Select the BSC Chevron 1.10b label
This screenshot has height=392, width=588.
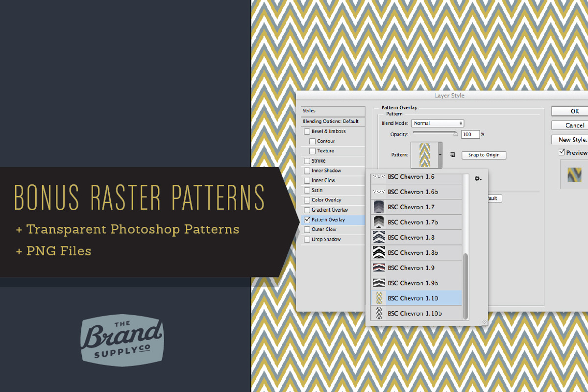[x=415, y=313]
